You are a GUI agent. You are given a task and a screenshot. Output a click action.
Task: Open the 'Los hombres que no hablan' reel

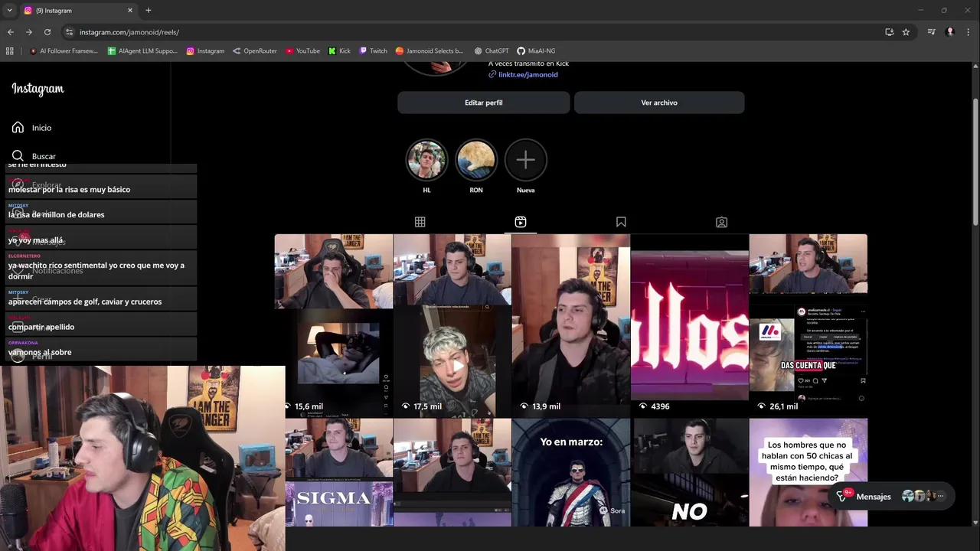coord(808,472)
